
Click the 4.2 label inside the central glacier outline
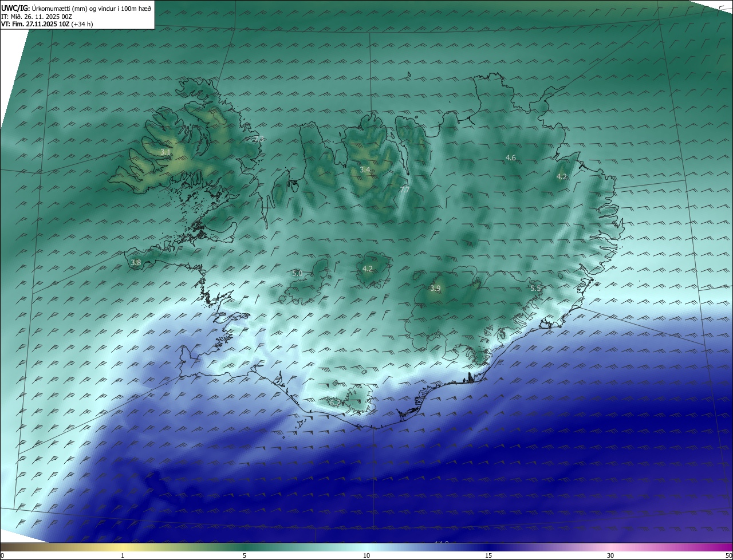tap(368, 269)
